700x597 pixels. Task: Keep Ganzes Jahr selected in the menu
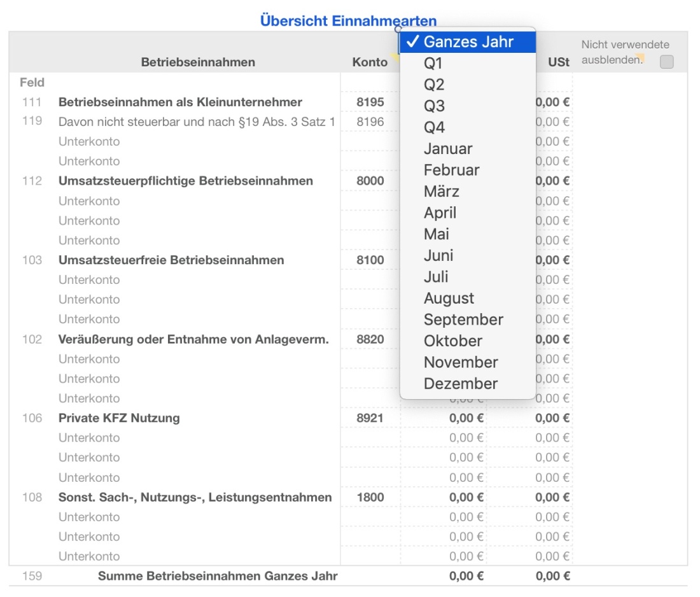coord(466,41)
